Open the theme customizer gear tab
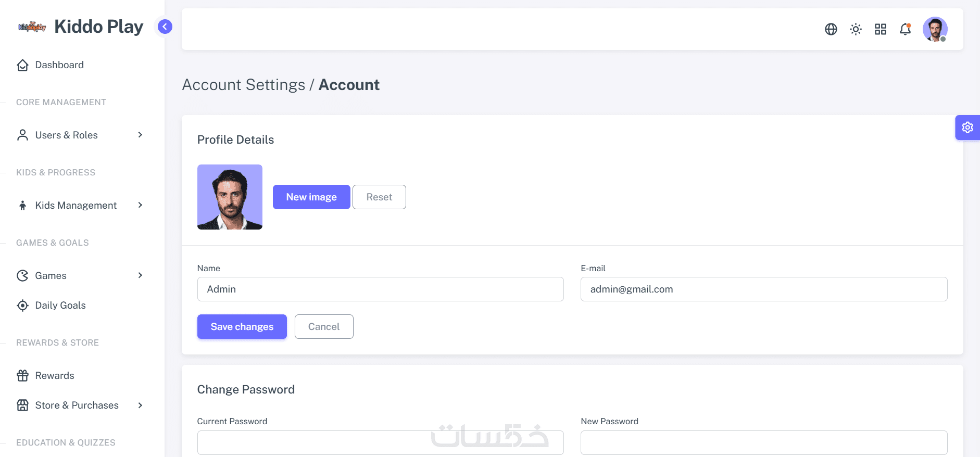Viewport: 980px width, 457px height. point(968,128)
